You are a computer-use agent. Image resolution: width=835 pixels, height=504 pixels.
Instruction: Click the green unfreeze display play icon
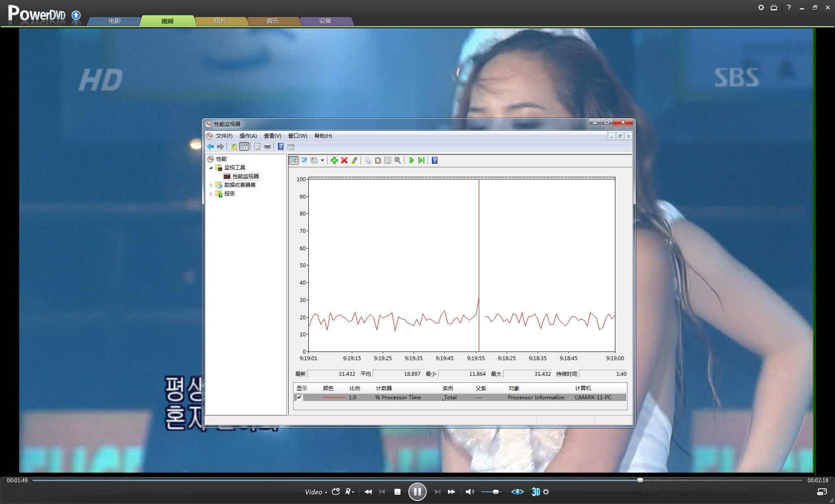(411, 160)
